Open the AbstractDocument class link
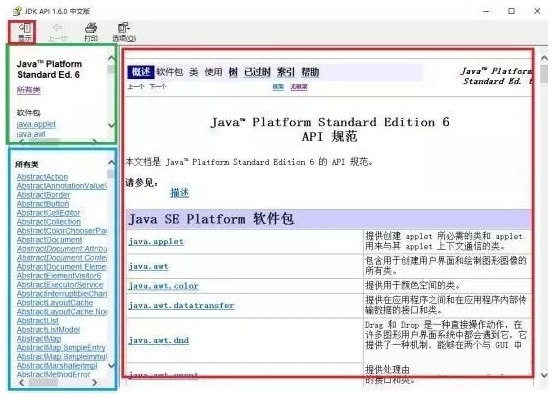 49,239
